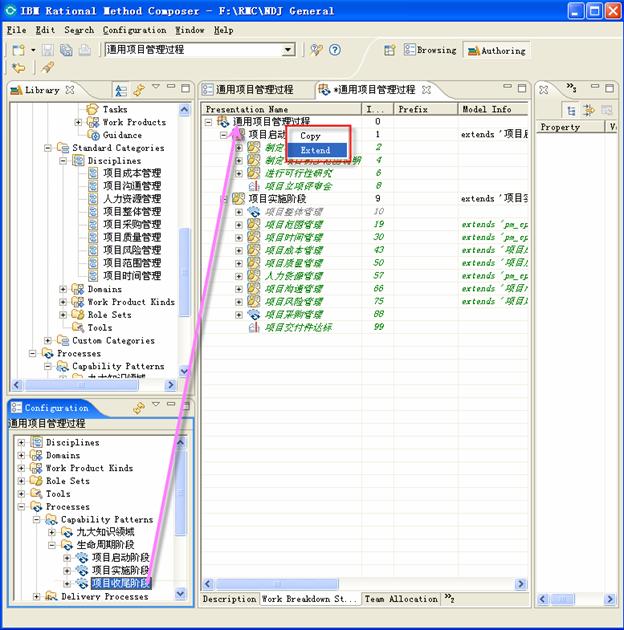Open the Search menu
The width and height of the screenshot is (624, 630).
point(79,30)
